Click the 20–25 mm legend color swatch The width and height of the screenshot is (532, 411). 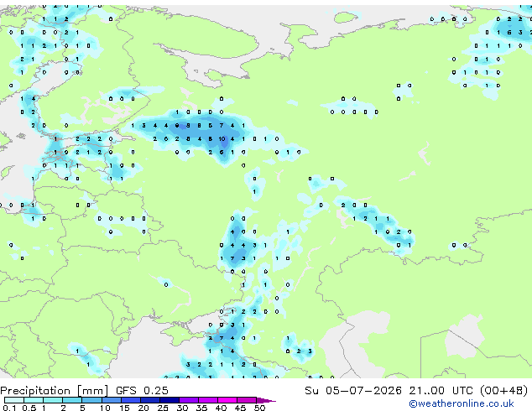tap(150, 400)
